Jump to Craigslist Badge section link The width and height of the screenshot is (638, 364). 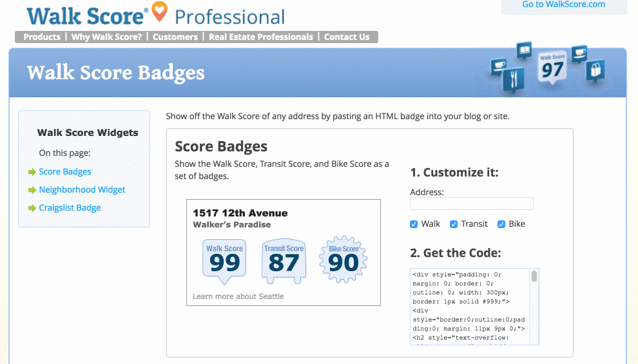pyautogui.click(x=70, y=207)
